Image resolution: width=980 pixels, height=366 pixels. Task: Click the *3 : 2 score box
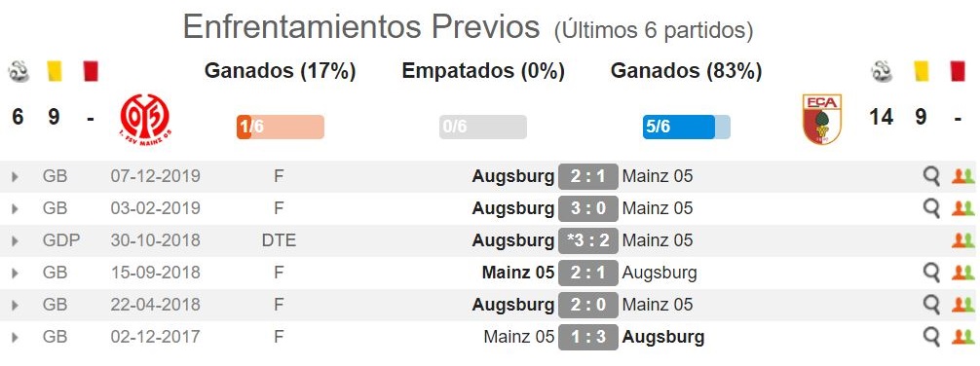(x=588, y=240)
